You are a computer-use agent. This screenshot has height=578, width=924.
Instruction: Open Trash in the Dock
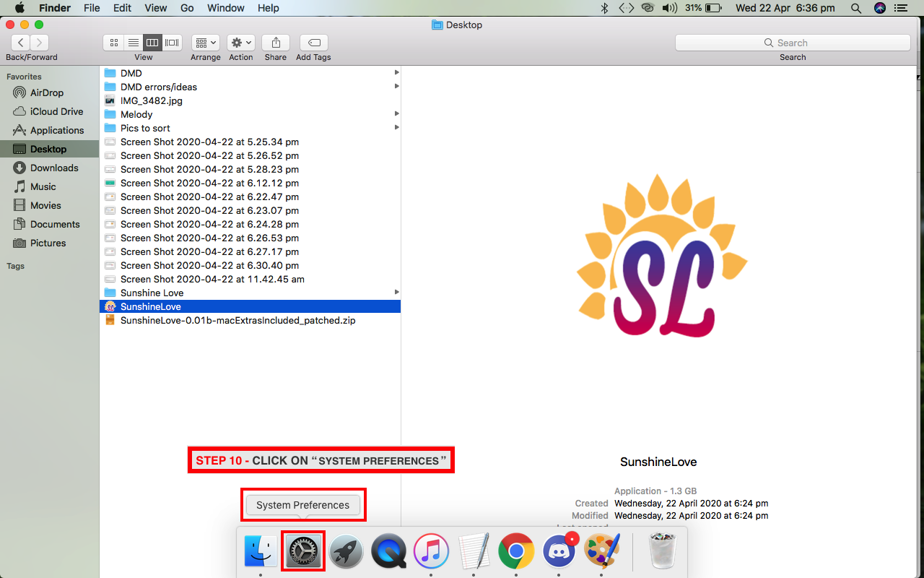[x=662, y=553]
